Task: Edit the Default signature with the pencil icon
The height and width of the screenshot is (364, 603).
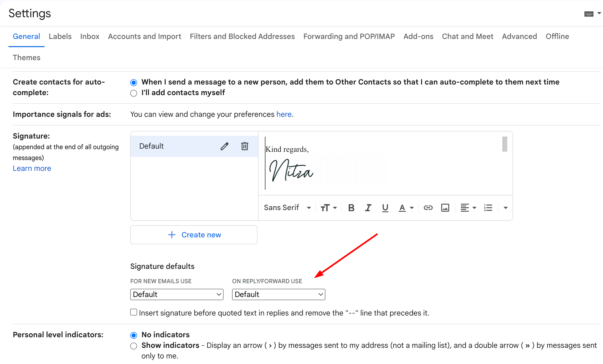Action: pos(224,146)
